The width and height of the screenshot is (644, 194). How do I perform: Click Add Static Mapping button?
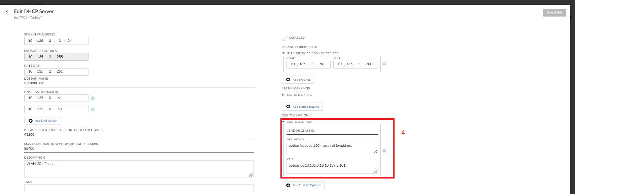(x=302, y=107)
